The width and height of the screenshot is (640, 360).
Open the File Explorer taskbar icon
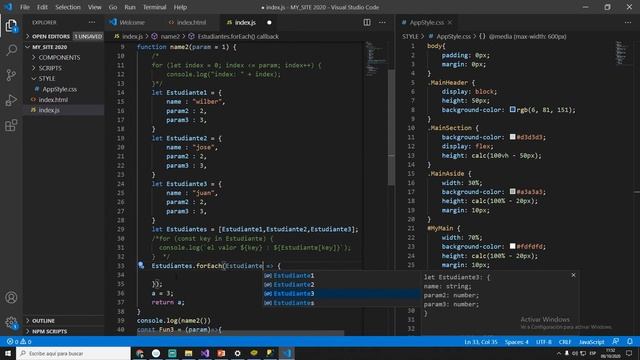[x=189, y=353]
